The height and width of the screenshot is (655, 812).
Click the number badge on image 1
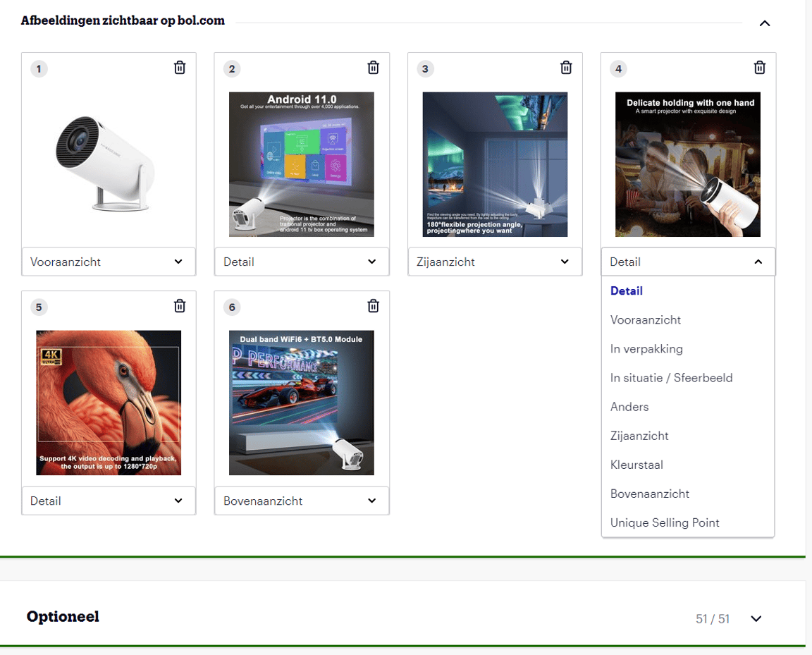point(39,68)
